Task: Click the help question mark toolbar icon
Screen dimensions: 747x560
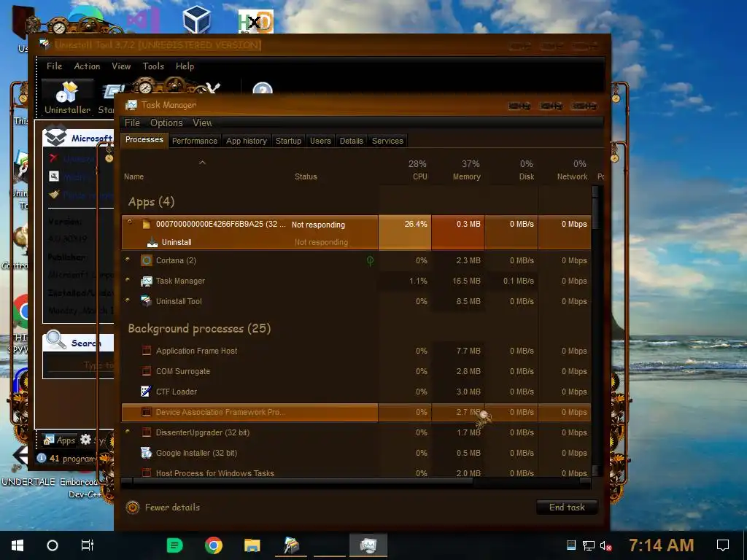Action: coord(263,88)
